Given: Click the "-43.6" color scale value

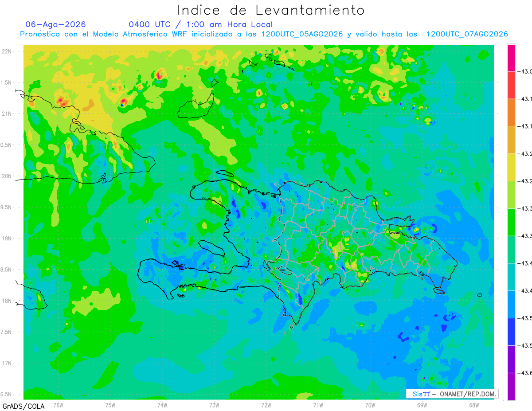Looking at the screenshot, I should point(526,373).
